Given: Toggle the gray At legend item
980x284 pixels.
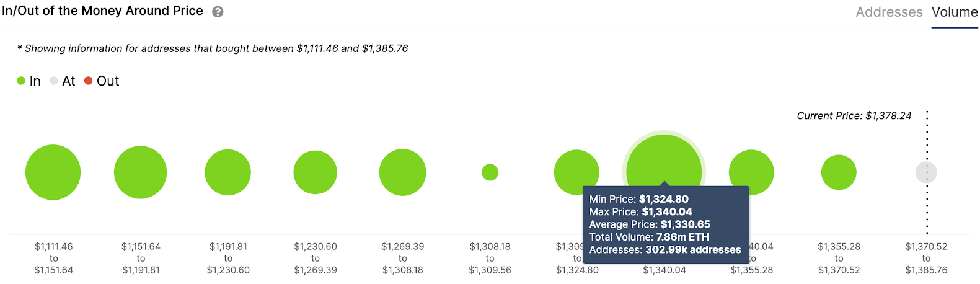Looking at the screenshot, I should click(63, 81).
